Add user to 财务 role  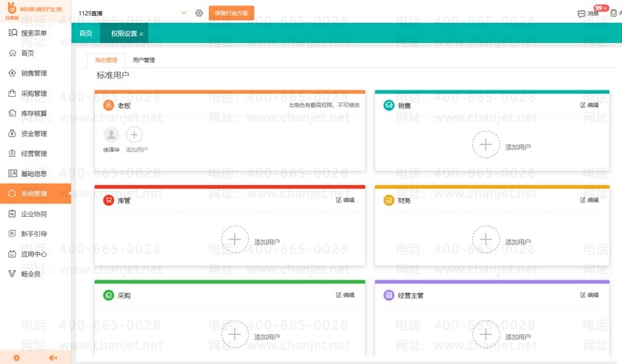(486, 239)
